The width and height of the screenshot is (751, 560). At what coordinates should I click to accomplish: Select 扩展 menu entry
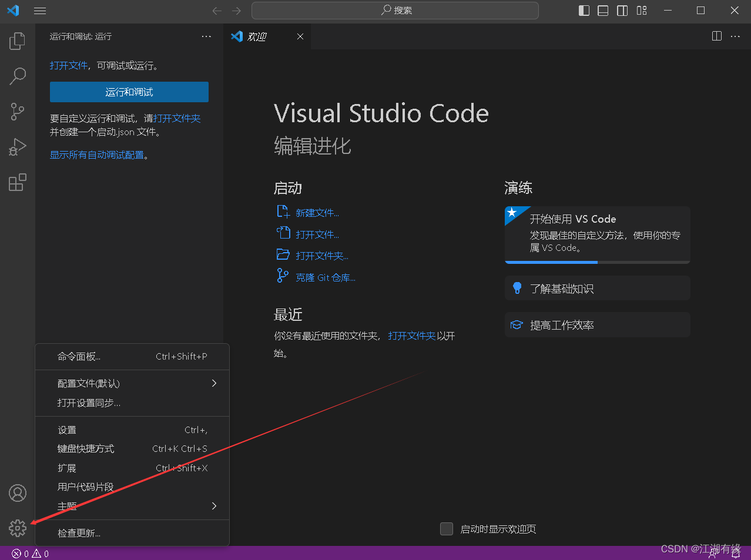pyautogui.click(x=132, y=468)
